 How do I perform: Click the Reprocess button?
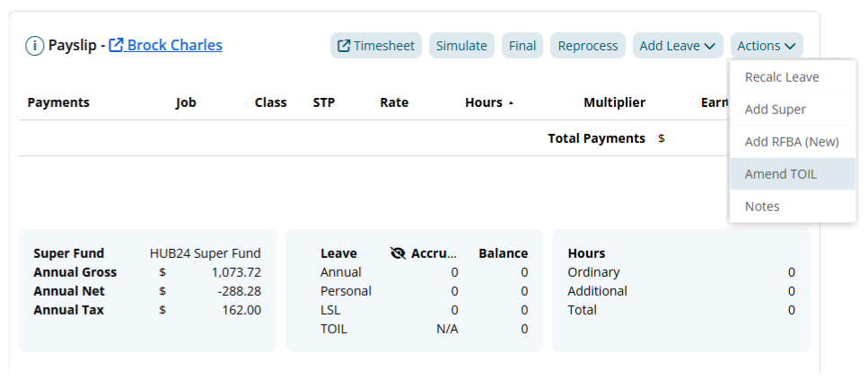tap(588, 46)
